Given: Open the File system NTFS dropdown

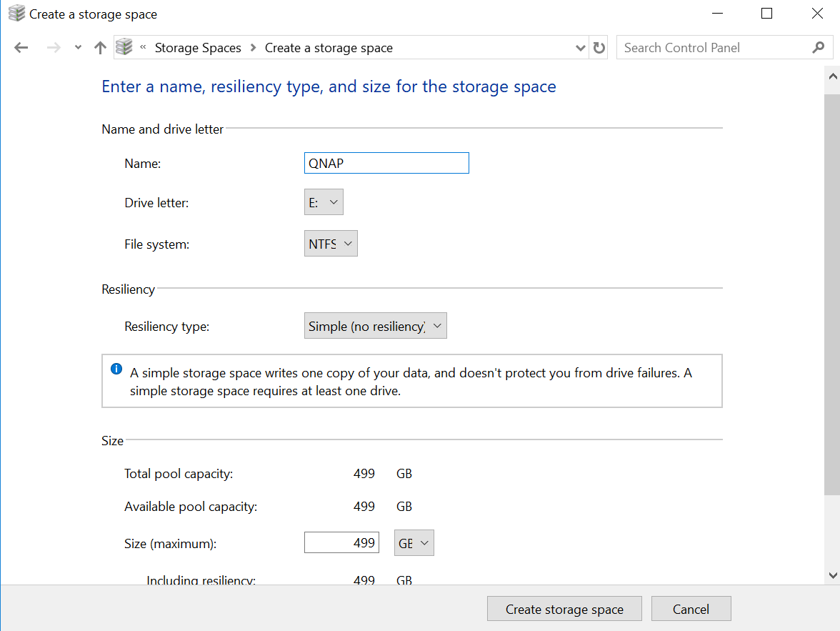Looking at the screenshot, I should click(331, 244).
